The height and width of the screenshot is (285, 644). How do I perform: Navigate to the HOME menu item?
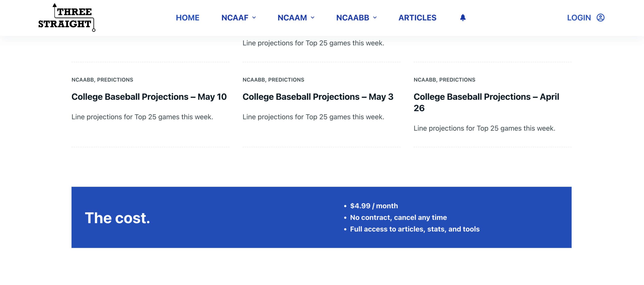coord(187,18)
